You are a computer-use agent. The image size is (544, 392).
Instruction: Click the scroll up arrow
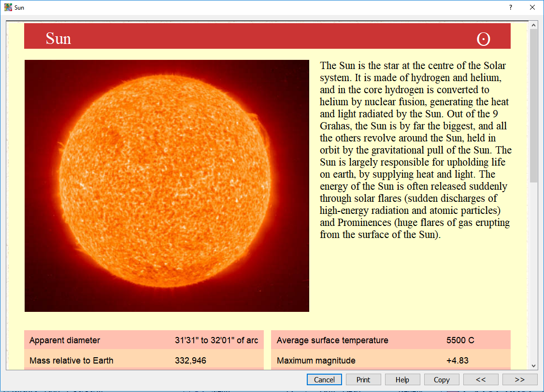tap(533, 25)
